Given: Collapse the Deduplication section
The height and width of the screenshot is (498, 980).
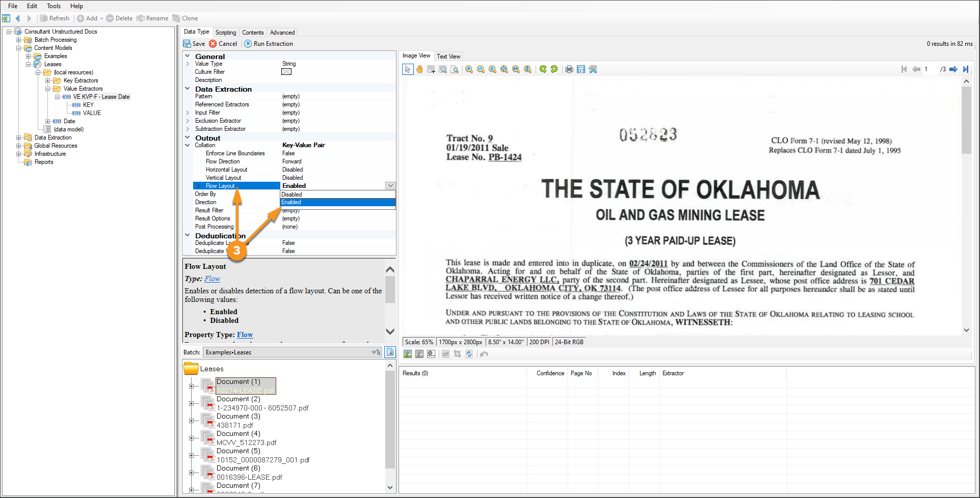Looking at the screenshot, I should coord(188,235).
